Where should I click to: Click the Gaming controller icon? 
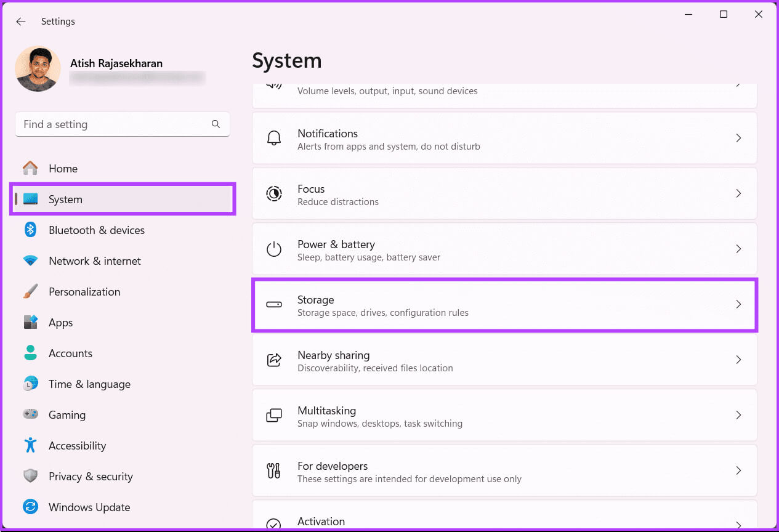click(x=30, y=415)
